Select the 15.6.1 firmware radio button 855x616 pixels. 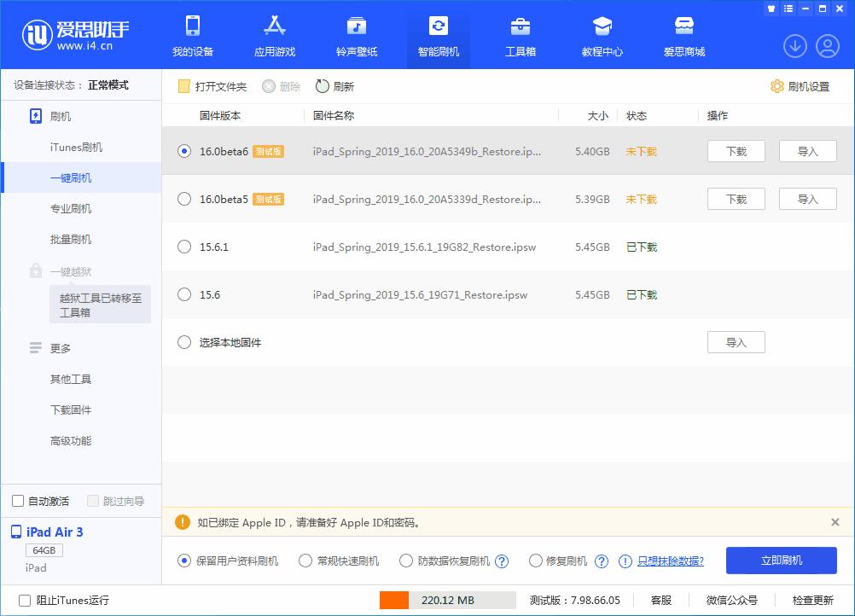coord(183,247)
